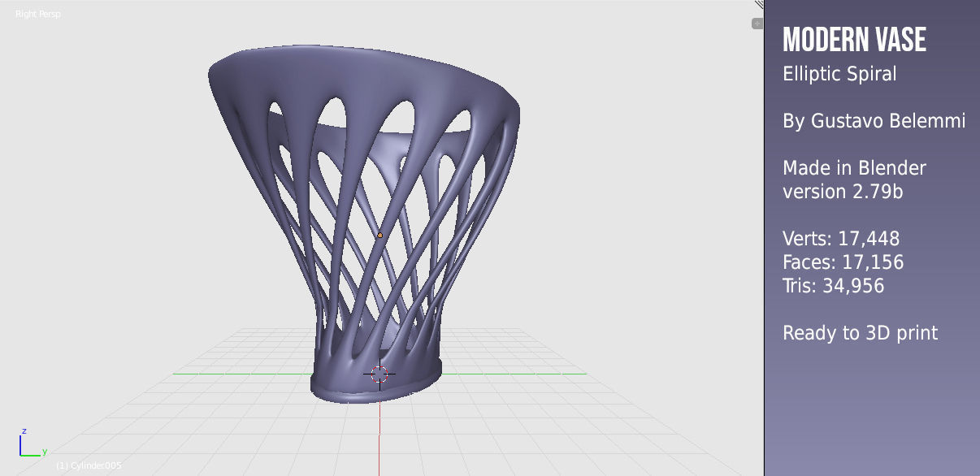
Task: Click the 'By Gustavo Belemmi' author text
Action: click(874, 121)
